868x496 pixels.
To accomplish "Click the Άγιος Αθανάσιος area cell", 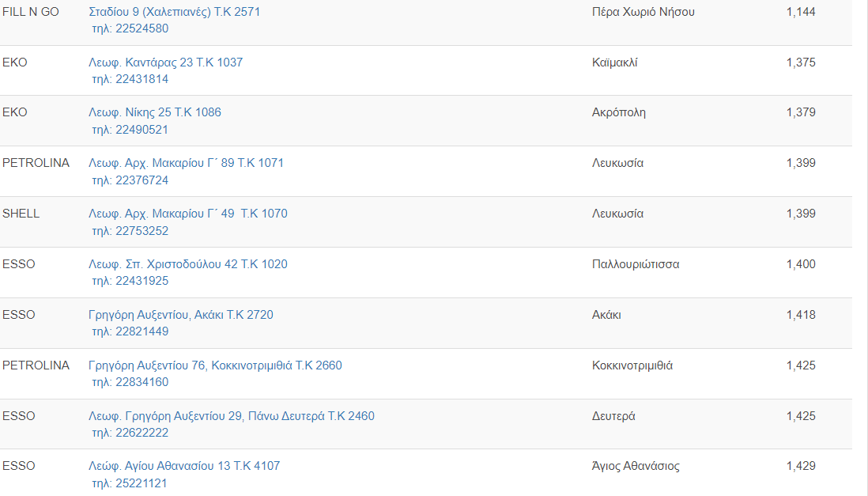I will pos(635,466).
